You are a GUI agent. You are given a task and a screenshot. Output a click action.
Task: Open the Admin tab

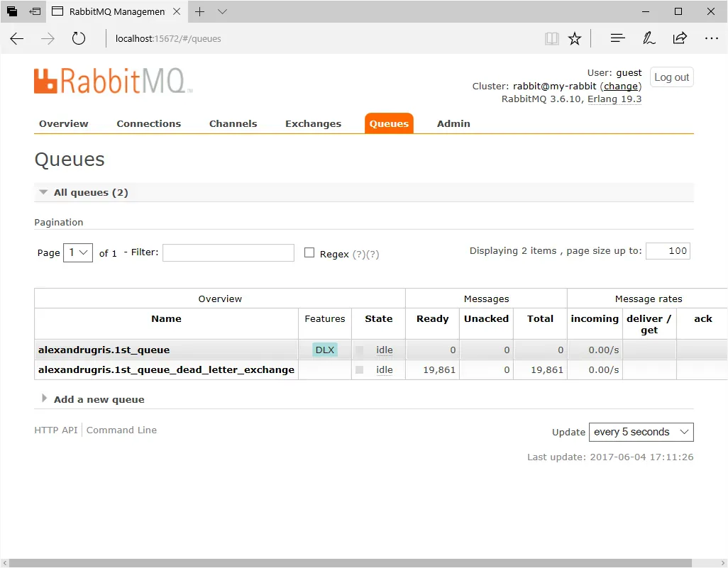pyautogui.click(x=453, y=124)
